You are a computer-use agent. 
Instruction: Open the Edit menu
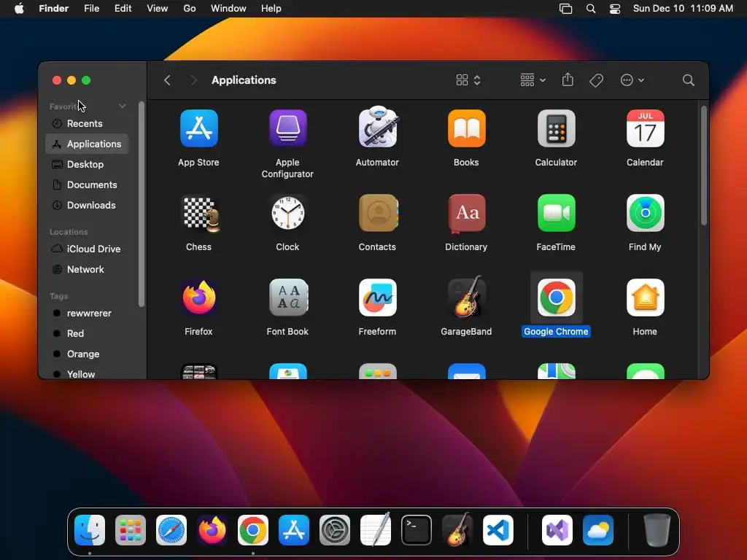coord(123,9)
